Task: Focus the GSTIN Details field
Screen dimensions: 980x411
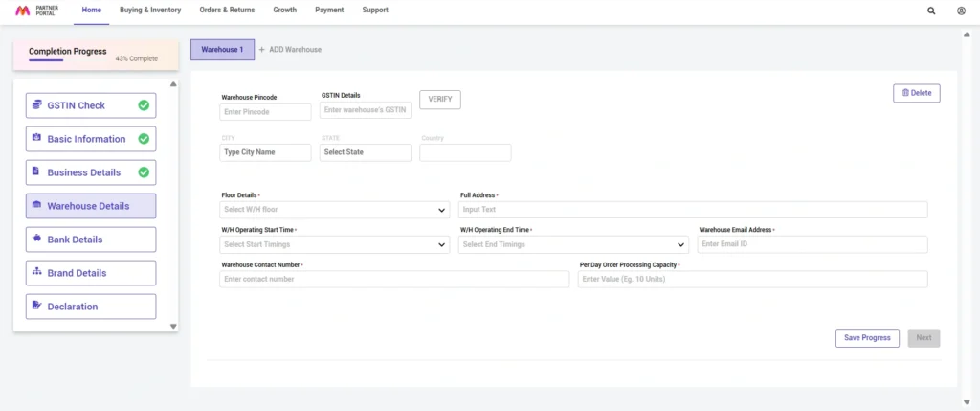Action: click(x=365, y=110)
